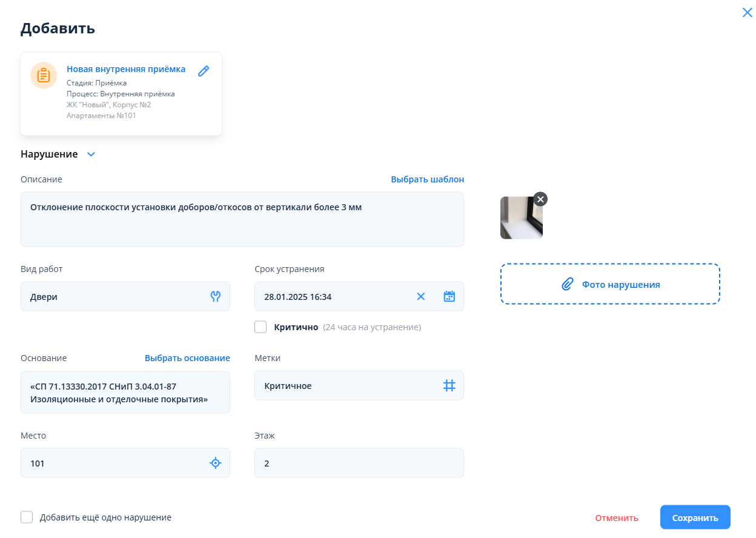Image resolution: width=756 pixels, height=538 pixels.
Task: Clear the deadline date with X icon
Action: click(421, 296)
